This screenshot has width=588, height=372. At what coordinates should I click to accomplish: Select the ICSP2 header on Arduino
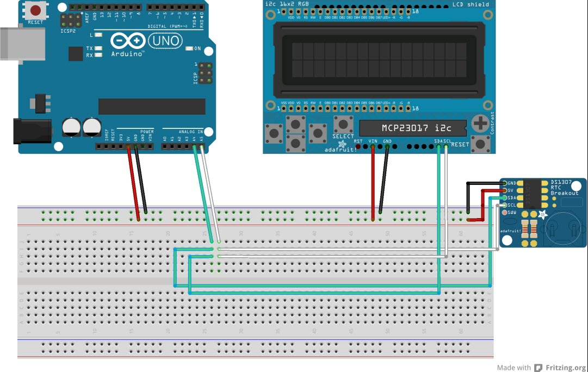pyautogui.click(x=71, y=20)
